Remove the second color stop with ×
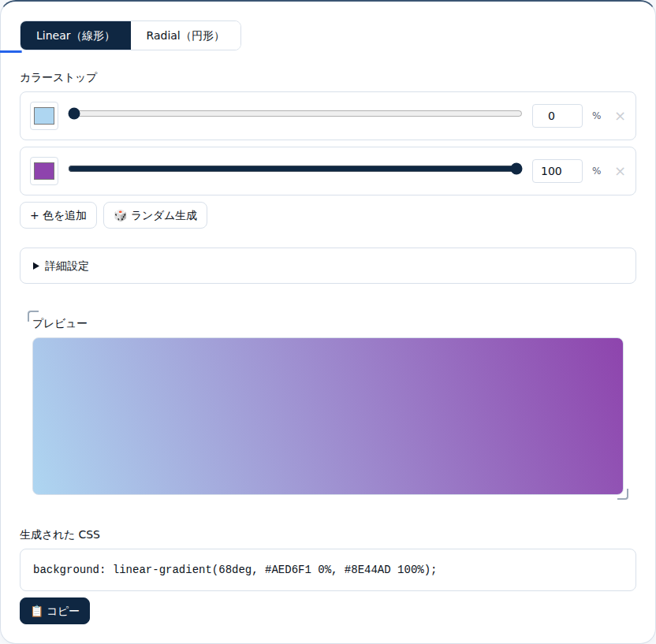The height and width of the screenshot is (644, 656). pyautogui.click(x=620, y=172)
